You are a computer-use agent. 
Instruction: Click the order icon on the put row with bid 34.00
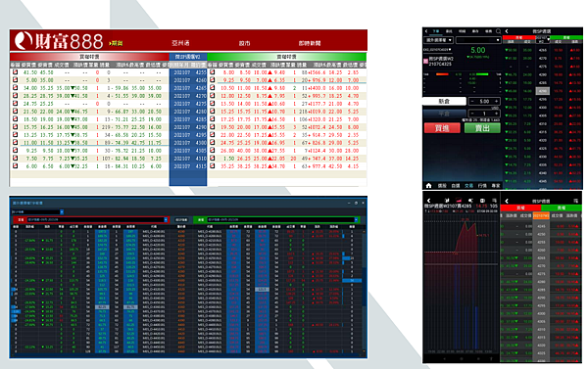16,88
